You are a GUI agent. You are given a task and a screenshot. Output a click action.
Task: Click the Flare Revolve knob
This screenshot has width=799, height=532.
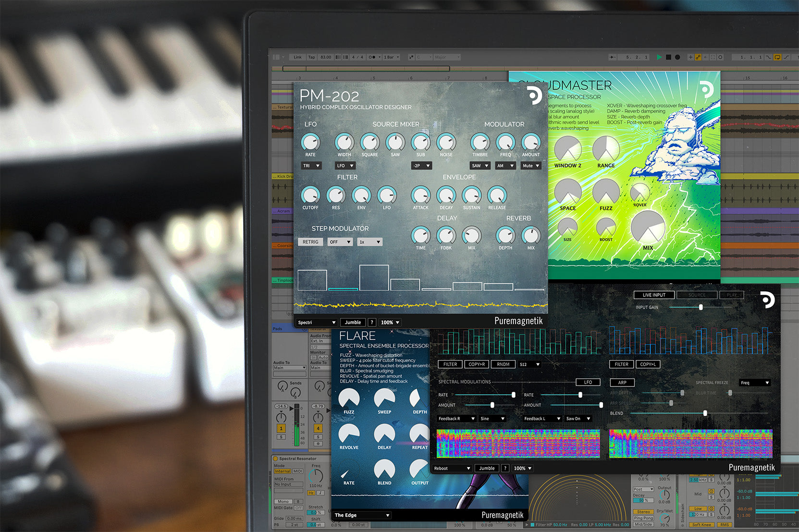tap(349, 434)
